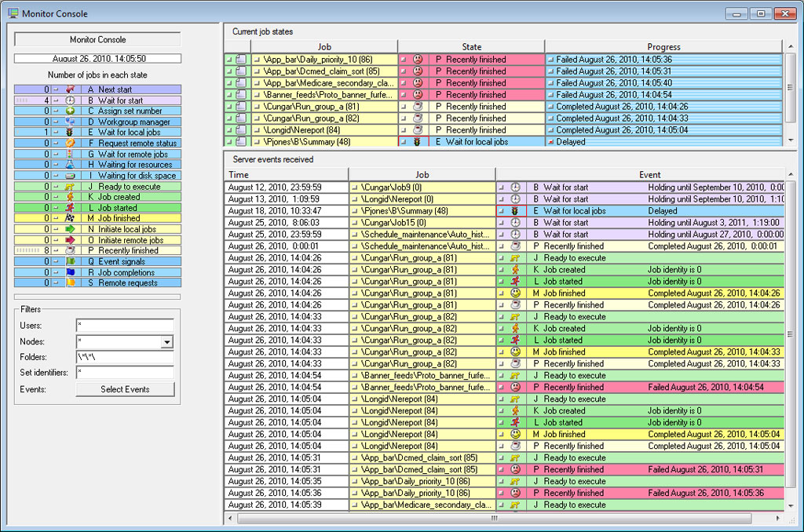Click the Monitor Console window icon in the title bar
804x532 pixels.
click(13, 13)
